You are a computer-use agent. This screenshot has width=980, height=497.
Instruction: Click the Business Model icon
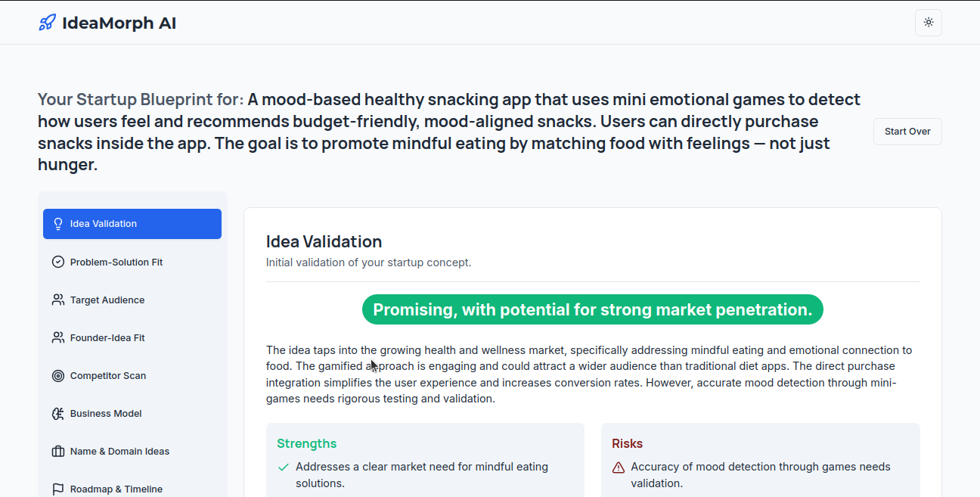(58, 413)
